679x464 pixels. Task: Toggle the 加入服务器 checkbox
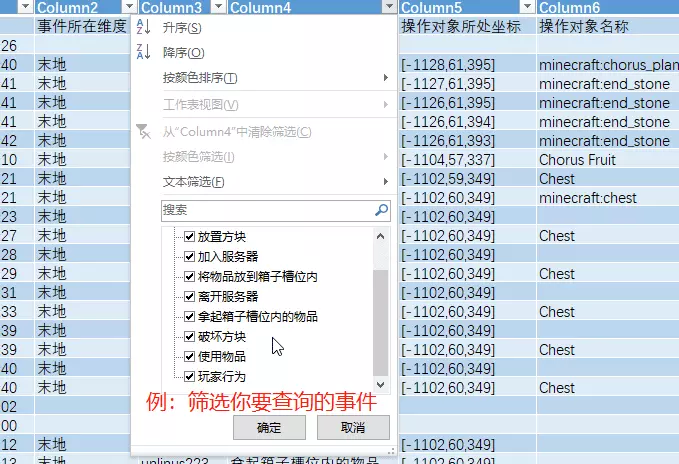pyautogui.click(x=189, y=256)
